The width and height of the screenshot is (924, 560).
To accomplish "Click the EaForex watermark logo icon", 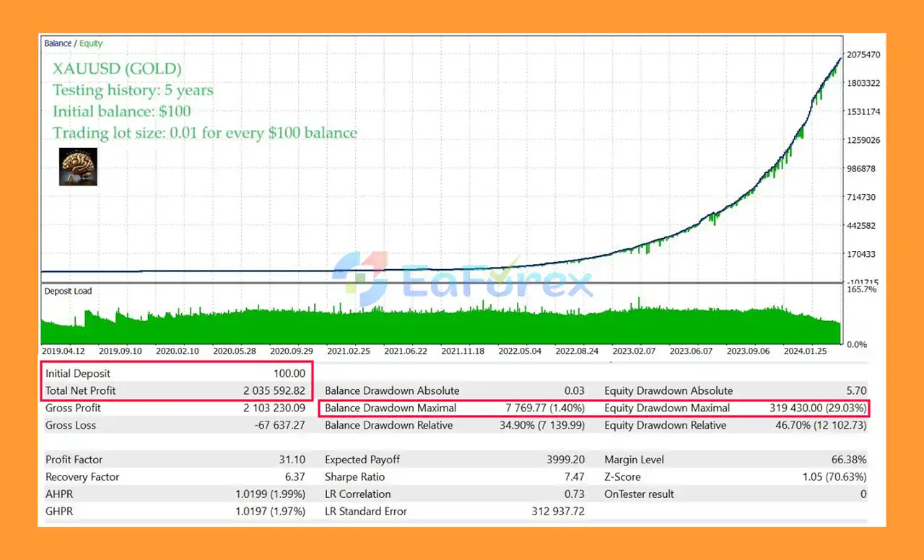I will click(360, 279).
